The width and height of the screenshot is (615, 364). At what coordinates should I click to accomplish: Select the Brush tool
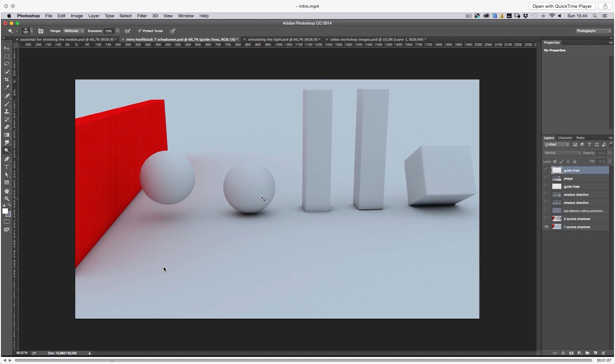pos(7,104)
